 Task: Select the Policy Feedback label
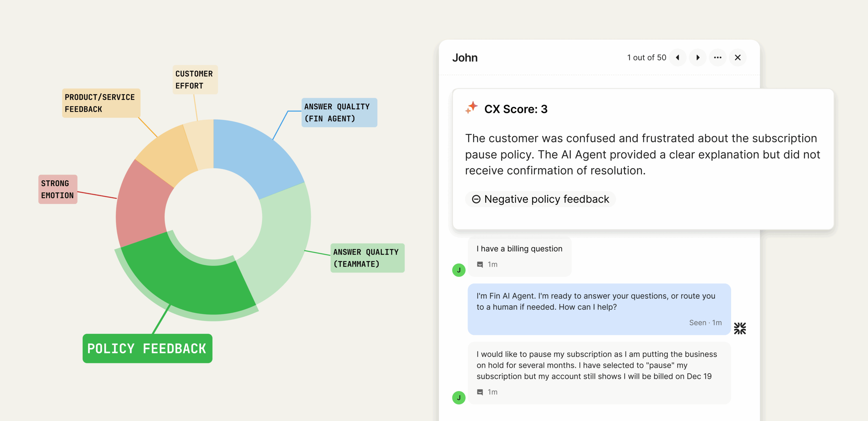pos(147,348)
